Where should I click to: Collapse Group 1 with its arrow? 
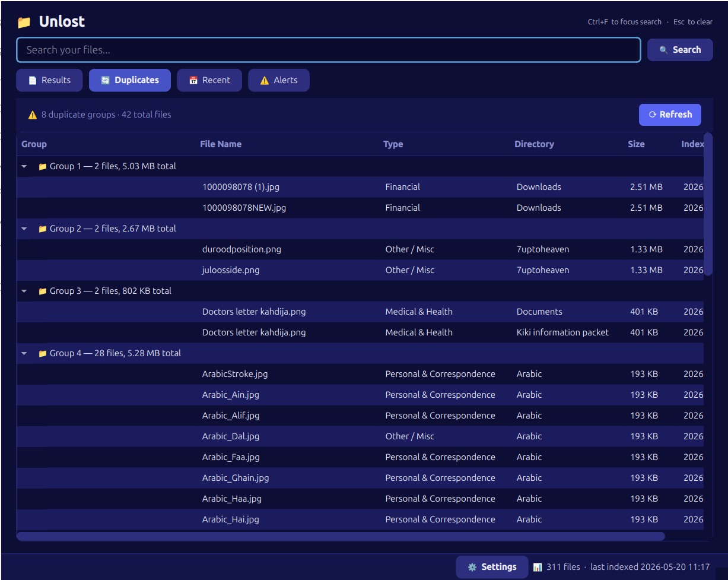24,167
